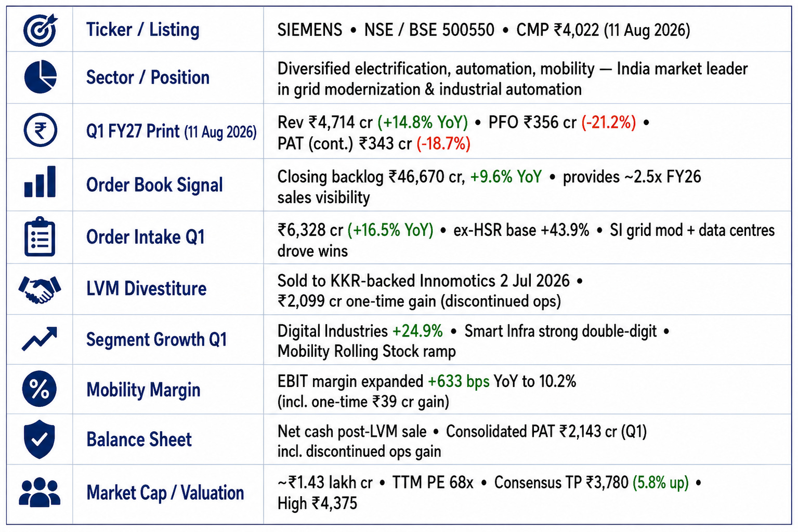Viewport: 798px width, 532px height.
Task: Click the green +633 bps margin figure
Action: (459, 381)
